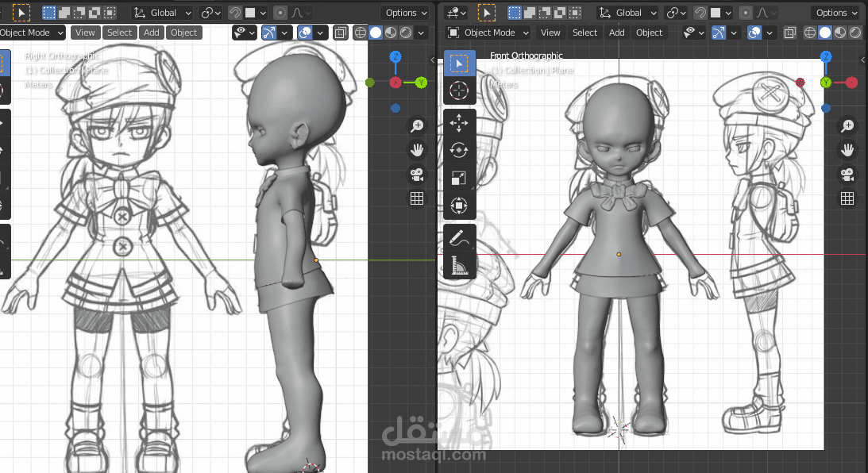Viewport: 868px width, 473px height.
Task: Choose intersect selection mode icon in right header
Action: point(575,12)
